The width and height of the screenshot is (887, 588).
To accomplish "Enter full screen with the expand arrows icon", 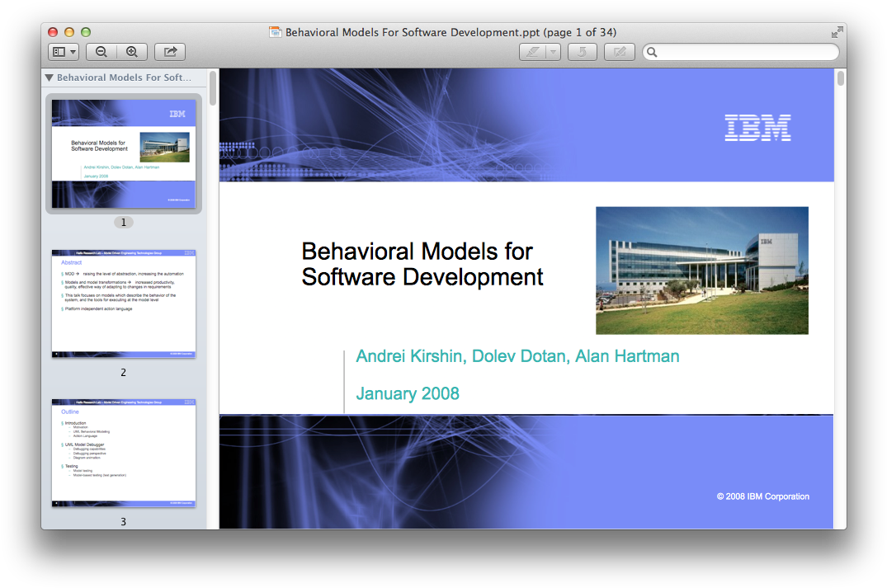I will [x=837, y=33].
